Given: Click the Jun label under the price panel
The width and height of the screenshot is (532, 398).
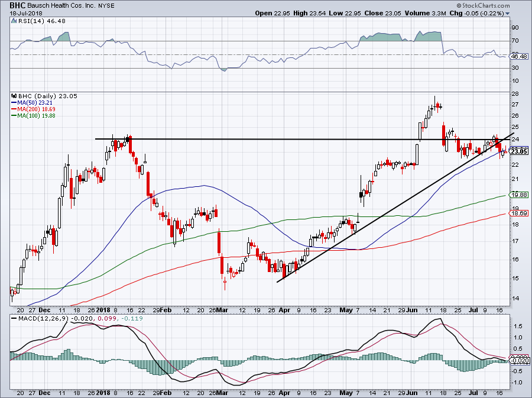Looking at the screenshot, I should pos(412,310).
